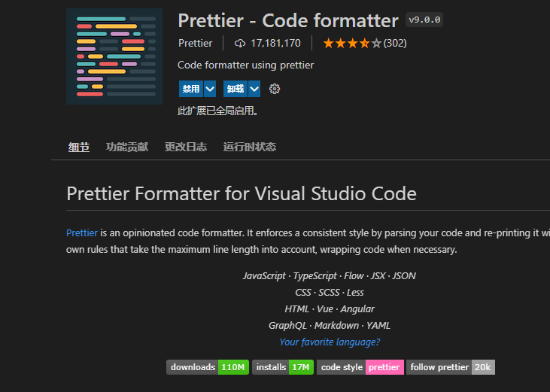Click the 'Prettier - Code formatter' title
Image resolution: width=550 pixels, height=392 pixels.
click(288, 20)
